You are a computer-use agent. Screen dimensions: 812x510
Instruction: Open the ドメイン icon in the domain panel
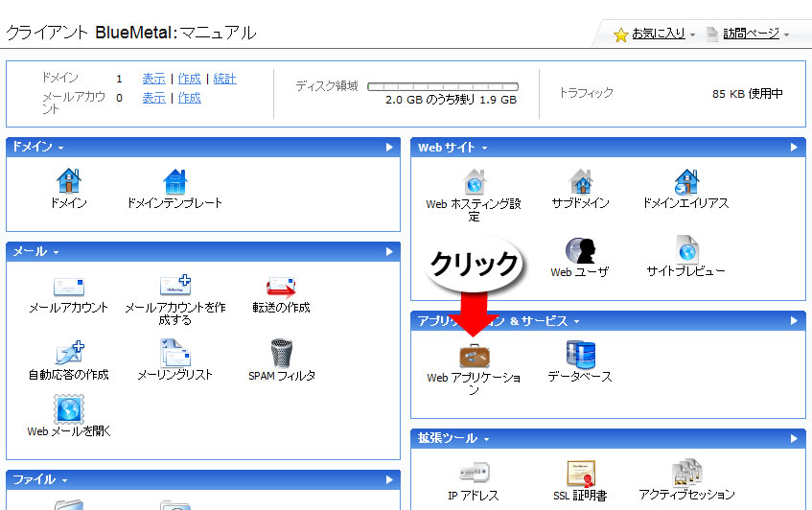[68, 181]
